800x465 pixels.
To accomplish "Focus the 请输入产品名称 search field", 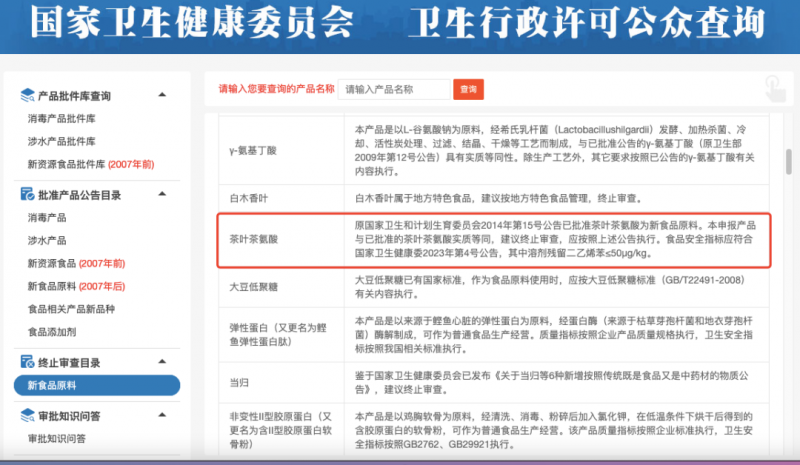I will click(x=394, y=89).
